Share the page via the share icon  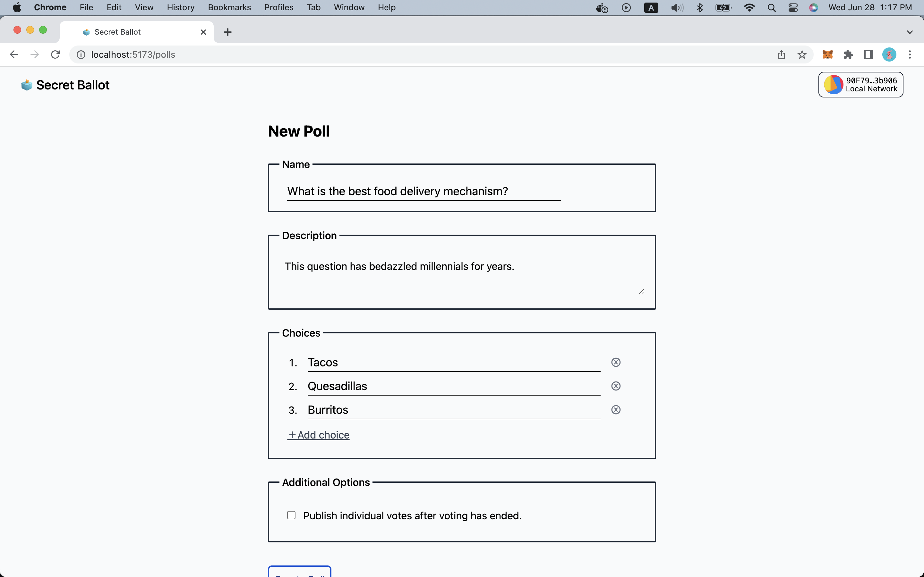tap(781, 54)
